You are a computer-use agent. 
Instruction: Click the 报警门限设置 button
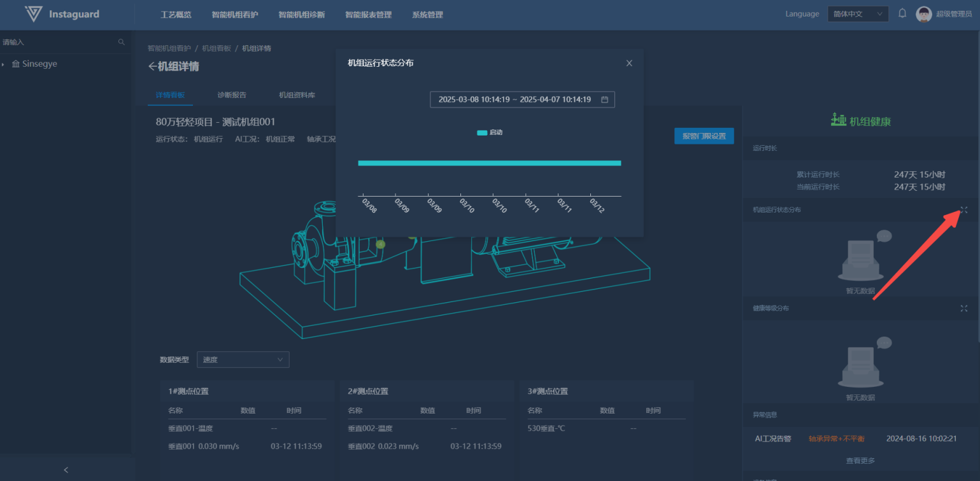point(704,136)
